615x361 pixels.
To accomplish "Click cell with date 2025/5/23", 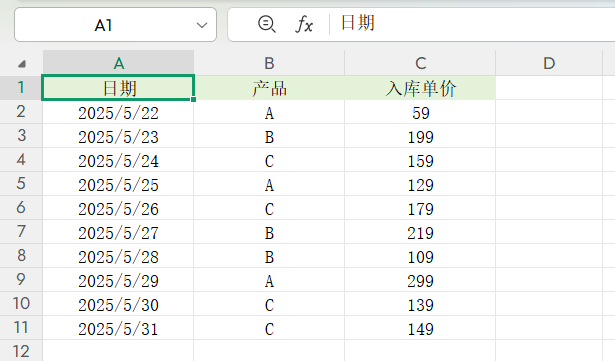I will click(118, 137).
